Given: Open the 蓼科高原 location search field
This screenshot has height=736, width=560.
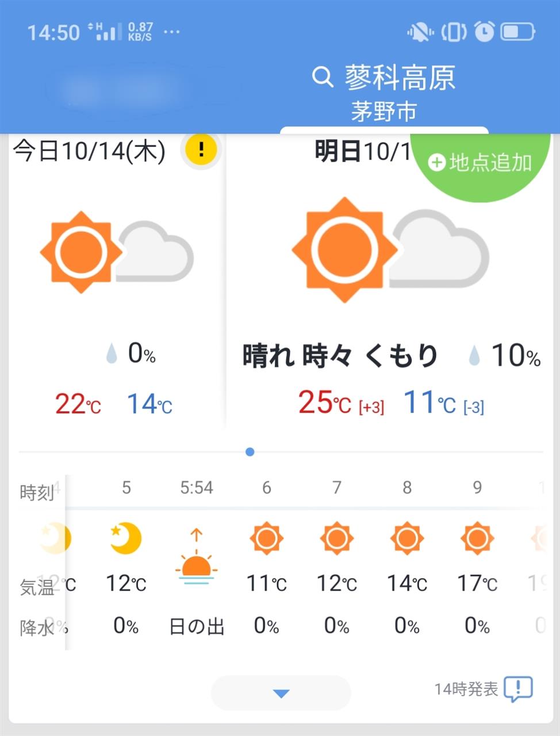Looking at the screenshot, I should 384,77.
